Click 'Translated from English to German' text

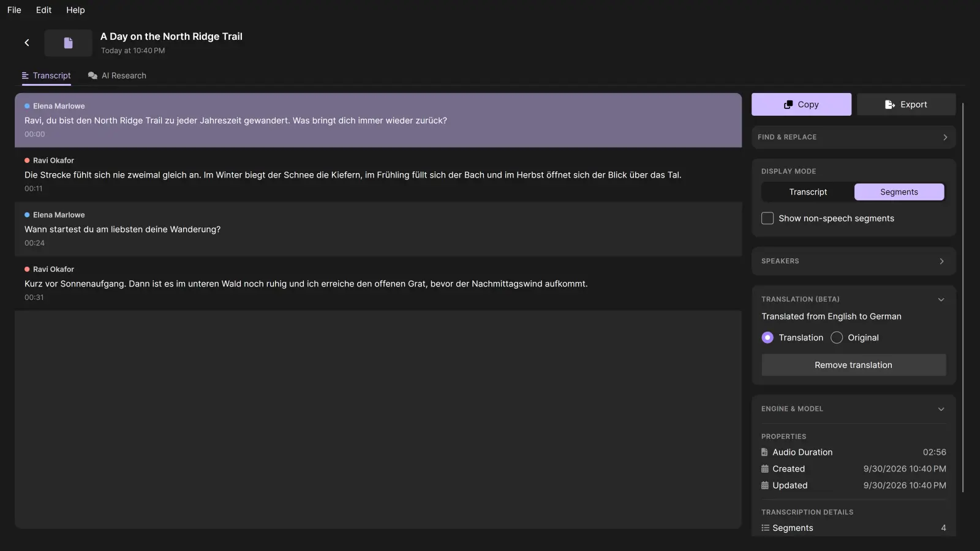coord(831,317)
